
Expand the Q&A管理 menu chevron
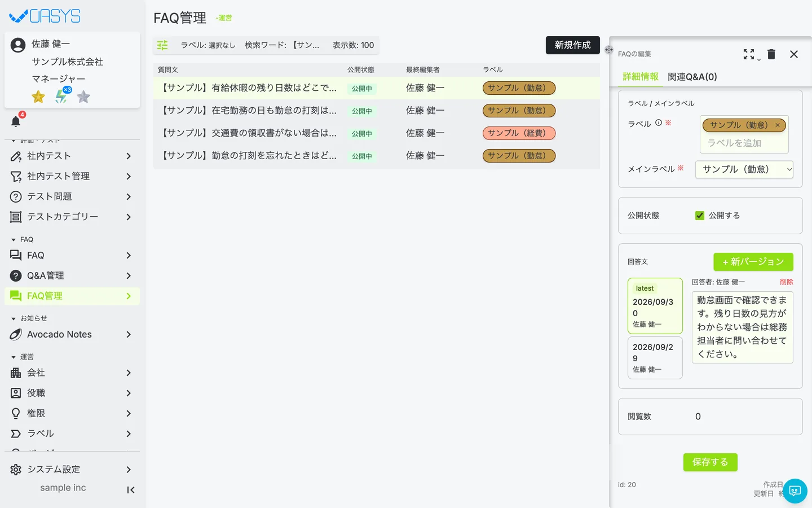(x=129, y=276)
